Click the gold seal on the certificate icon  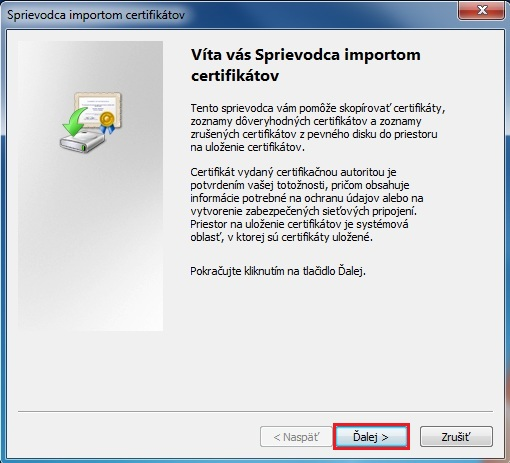(x=107, y=118)
